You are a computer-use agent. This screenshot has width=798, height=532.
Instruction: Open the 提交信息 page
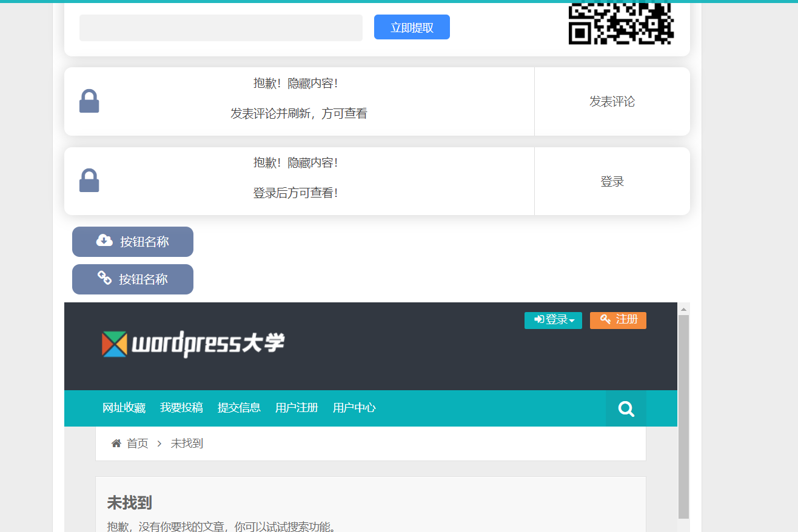239,408
